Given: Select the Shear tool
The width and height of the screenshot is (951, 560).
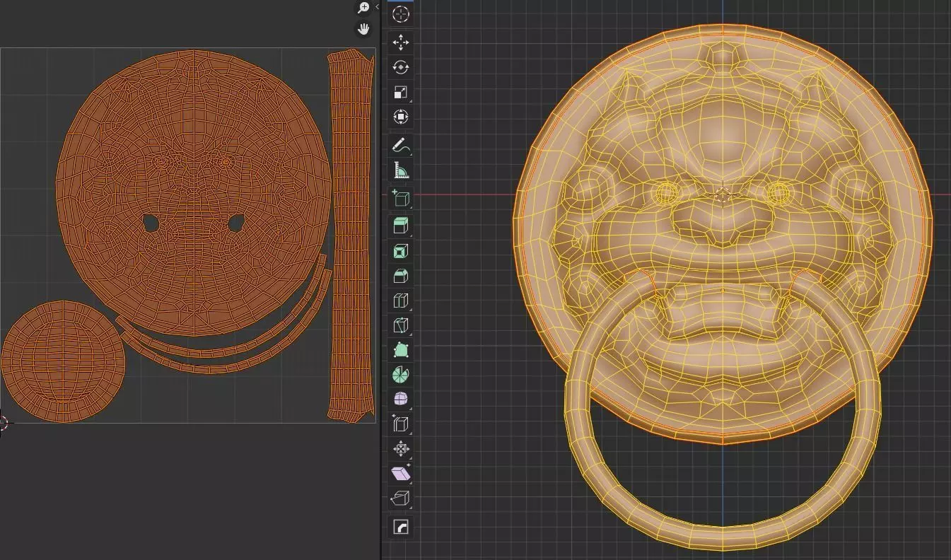Looking at the screenshot, I should pyautogui.click(x=401, y=474).
